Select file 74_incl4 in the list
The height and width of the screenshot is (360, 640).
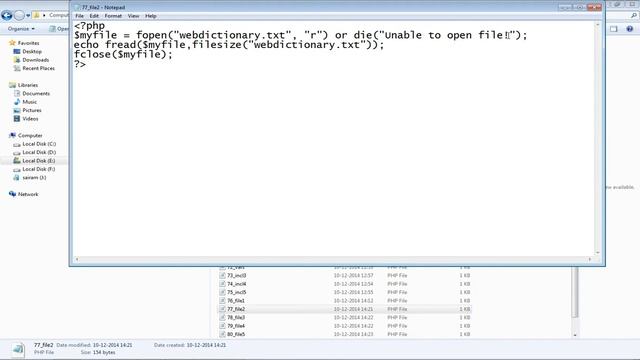[236, 284]
